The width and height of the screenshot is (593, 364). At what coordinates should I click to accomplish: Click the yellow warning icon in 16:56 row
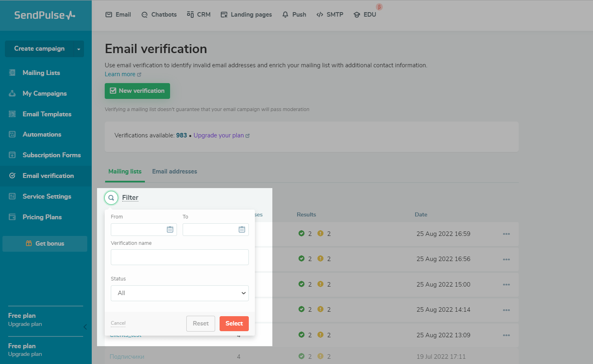(320, 259)
